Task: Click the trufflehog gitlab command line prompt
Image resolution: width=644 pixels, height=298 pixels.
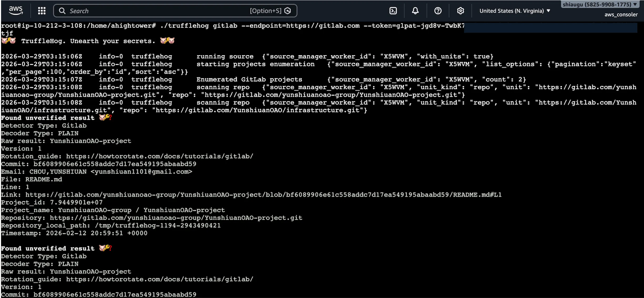Action: (233, 26)
